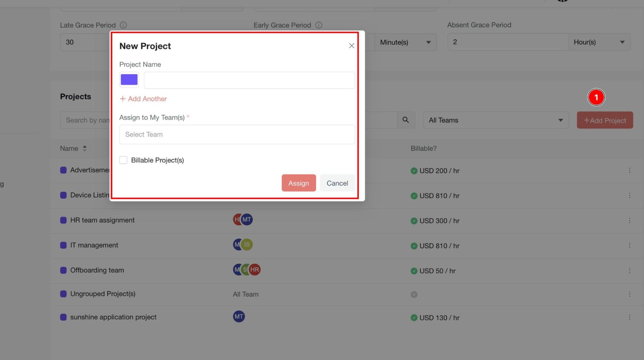This screenshot has height=360, width=644.
Task: Open Late Grace Period info icon
Action: (123, 25)
